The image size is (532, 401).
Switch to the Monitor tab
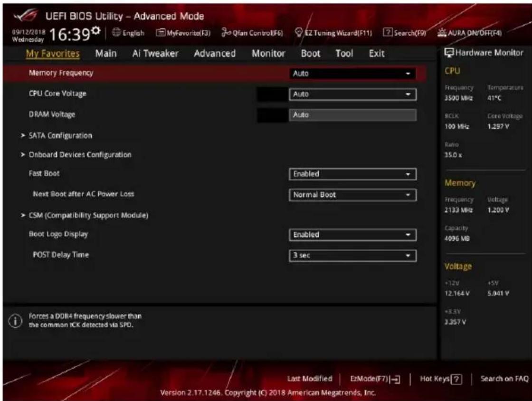268,54
